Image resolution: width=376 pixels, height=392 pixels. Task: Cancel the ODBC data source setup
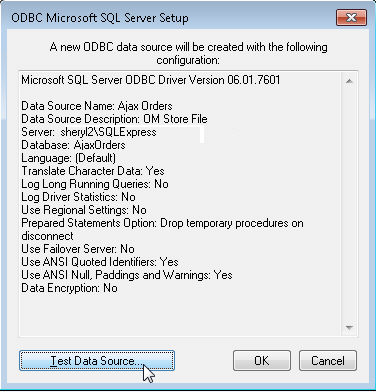click(328, 360)
